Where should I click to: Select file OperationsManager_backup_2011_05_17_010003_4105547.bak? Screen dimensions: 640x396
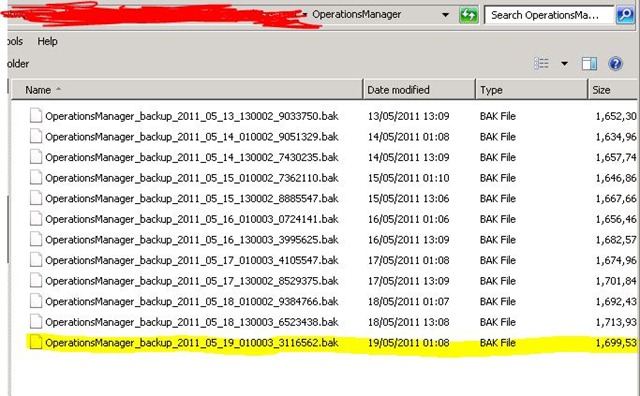point(191,260)
